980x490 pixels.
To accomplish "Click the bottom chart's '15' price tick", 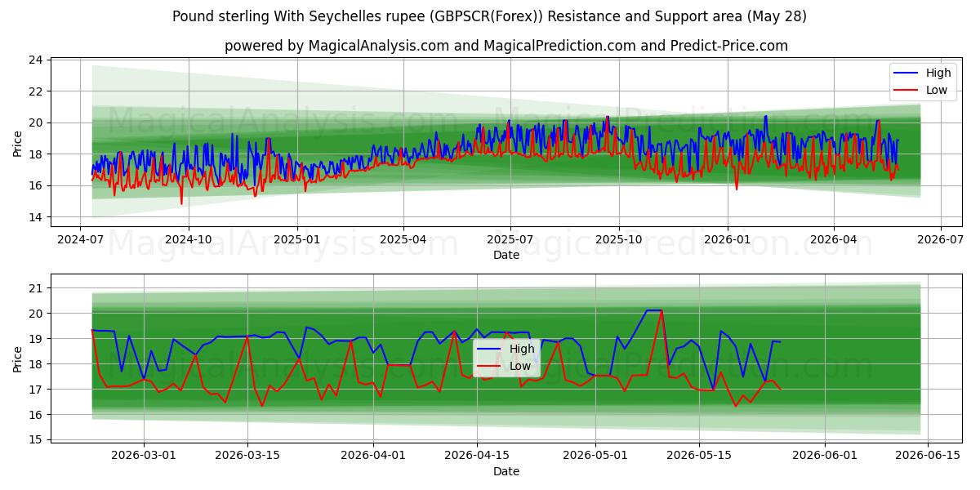I will coord(36,440).
